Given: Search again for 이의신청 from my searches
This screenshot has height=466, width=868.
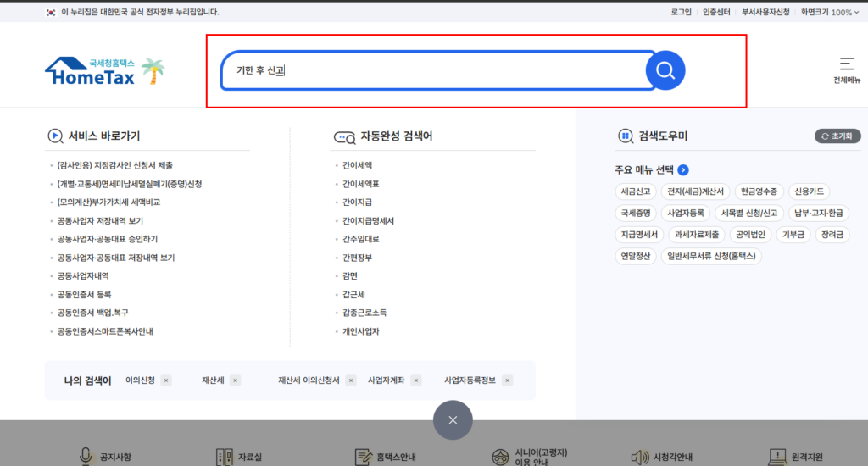Looking at the screenshot, I should coord(140,380).
